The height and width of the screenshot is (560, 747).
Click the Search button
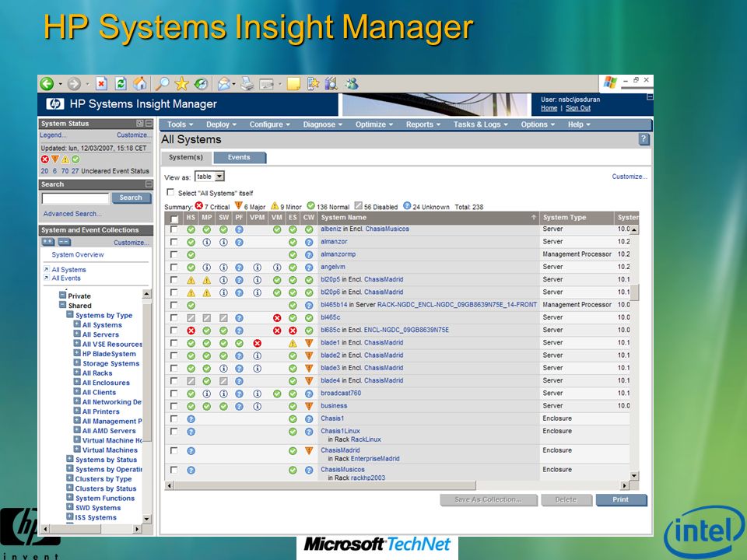pos(131,198)
